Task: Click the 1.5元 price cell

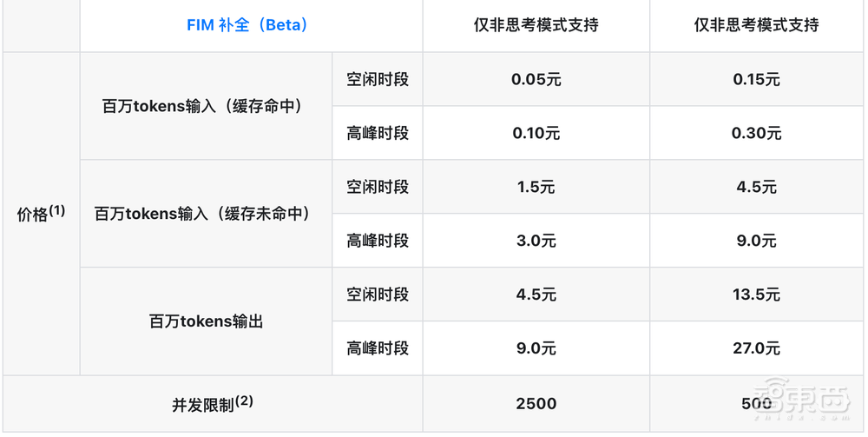Action: 536,187
